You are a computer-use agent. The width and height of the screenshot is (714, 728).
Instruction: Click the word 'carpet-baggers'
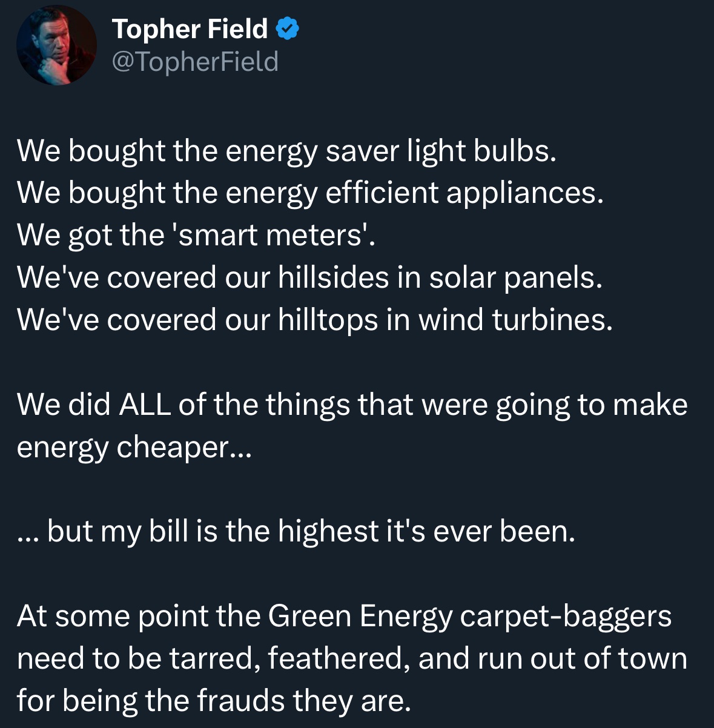pos(566,616)
